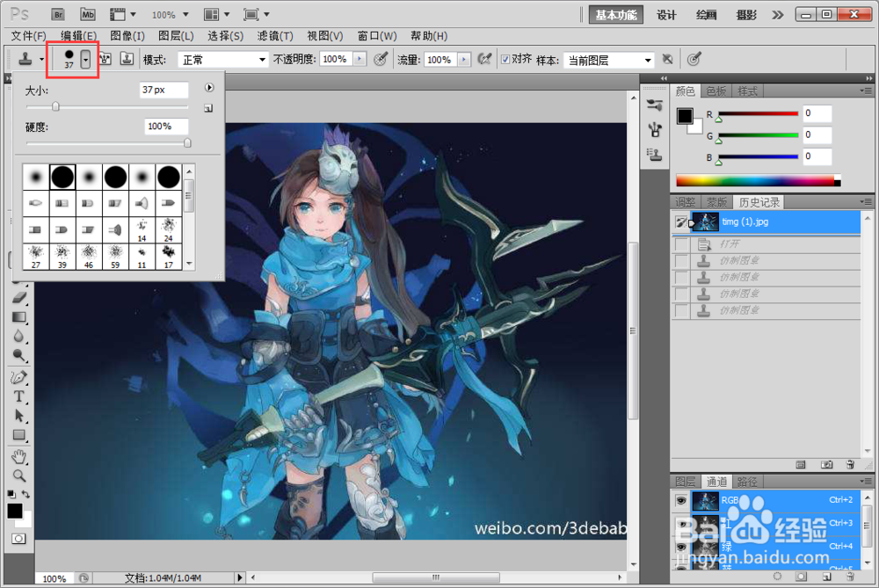Expand the flow slider arrow
This screenshot has width=879, height=588.
463,60
